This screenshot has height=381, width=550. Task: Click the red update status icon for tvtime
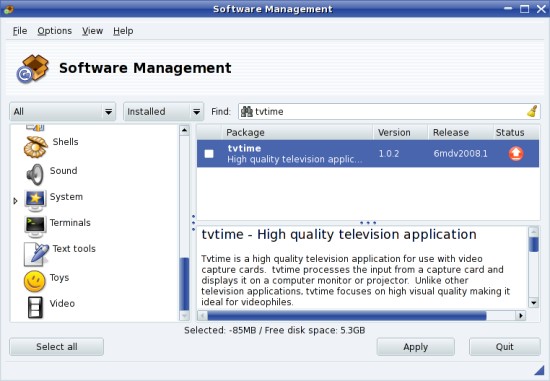tap(516, 154)
